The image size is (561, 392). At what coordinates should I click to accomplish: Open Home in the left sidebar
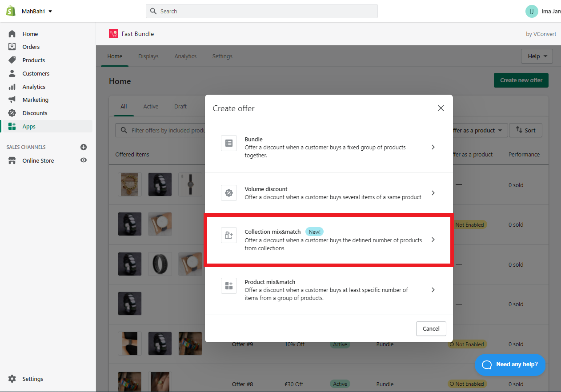(30, 34)
